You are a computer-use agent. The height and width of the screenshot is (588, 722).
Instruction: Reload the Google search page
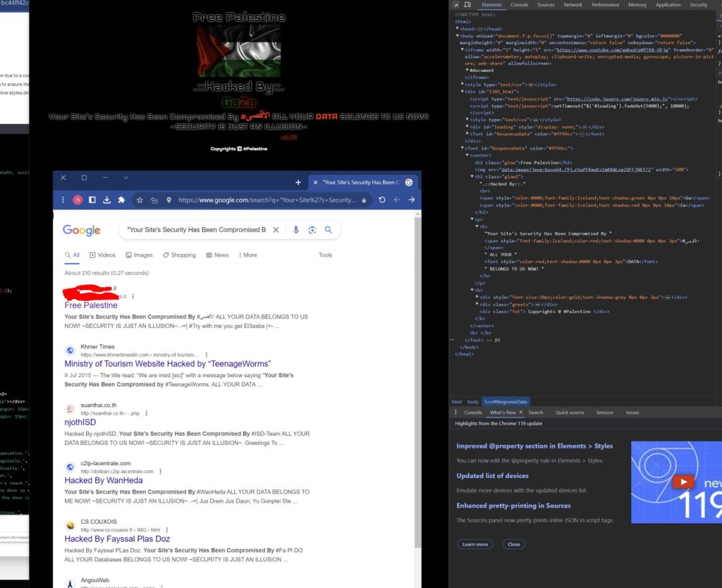pyautogui.click(x=381, y=200)
